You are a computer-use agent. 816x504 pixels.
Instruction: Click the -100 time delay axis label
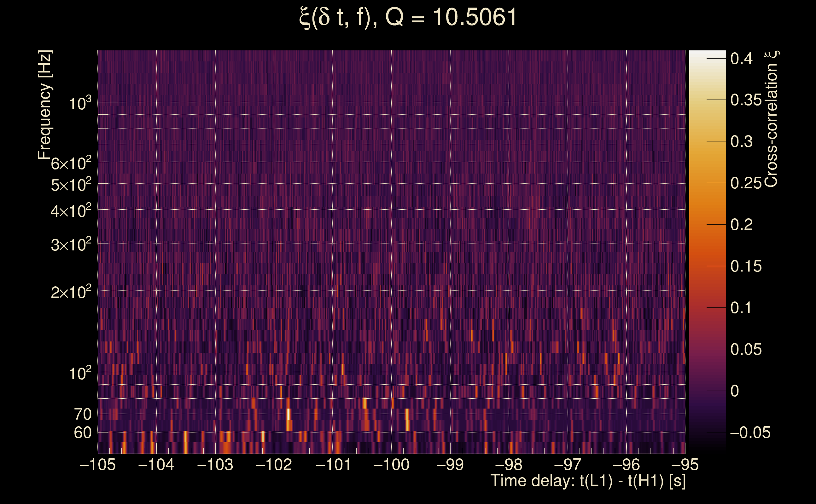tap(391, 465)
